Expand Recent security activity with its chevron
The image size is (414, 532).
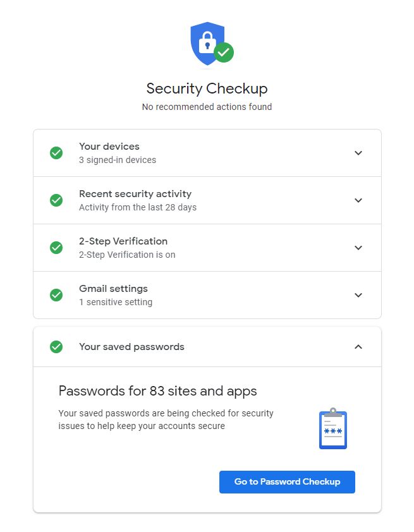tap(358, 200)
